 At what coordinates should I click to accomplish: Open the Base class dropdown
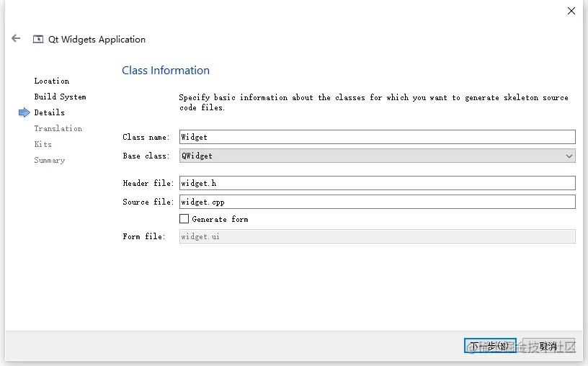pos(378,156)
